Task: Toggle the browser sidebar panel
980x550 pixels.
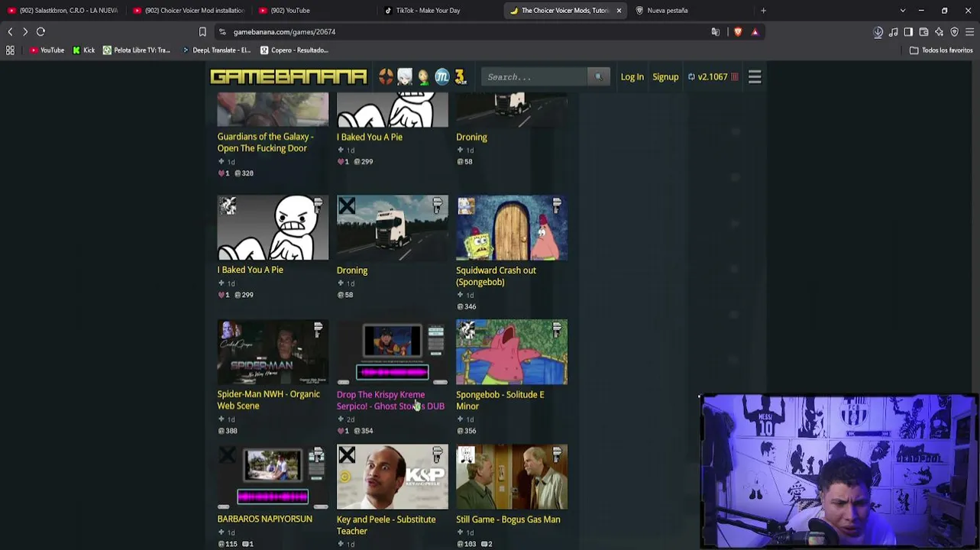Action: coord(908,32)
